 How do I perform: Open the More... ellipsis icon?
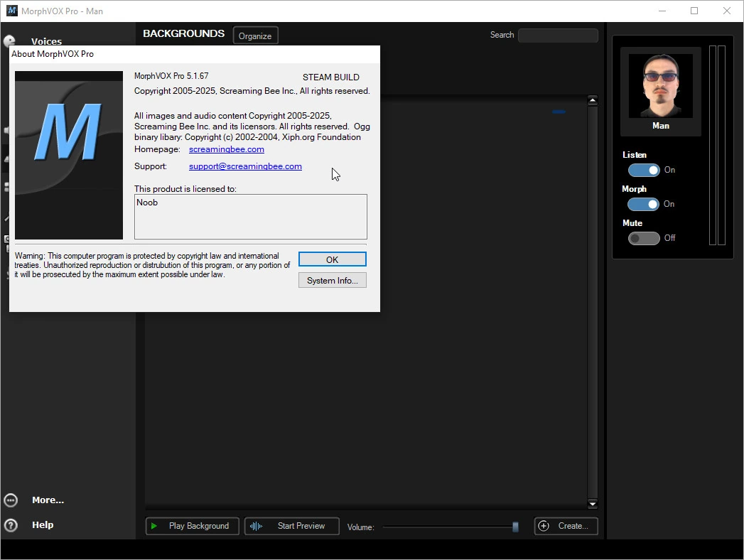[11, 500]
